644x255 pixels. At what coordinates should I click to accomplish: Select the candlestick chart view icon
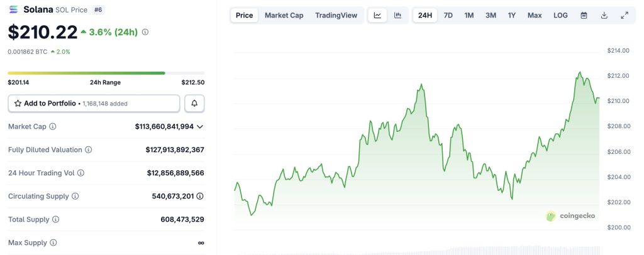(397, 15)
